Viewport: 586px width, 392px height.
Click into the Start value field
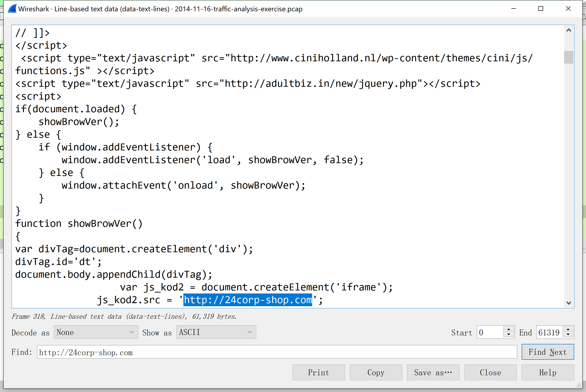tap(490, 332)
